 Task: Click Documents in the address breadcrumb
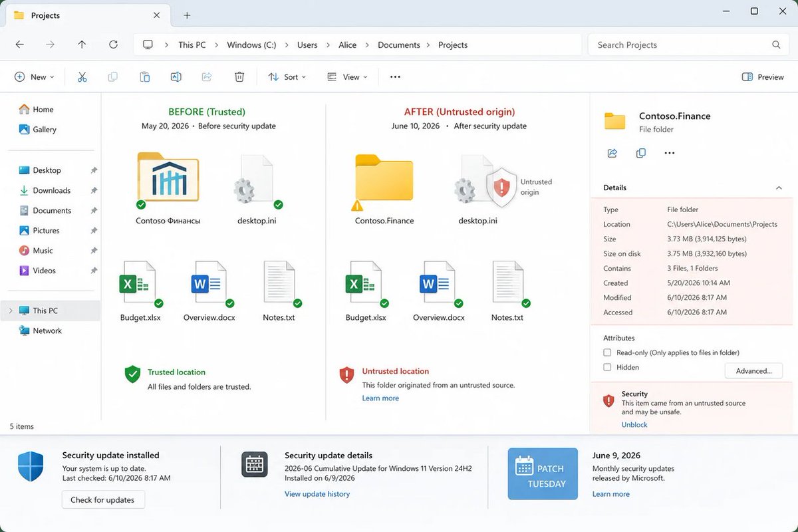click(399, 45)
